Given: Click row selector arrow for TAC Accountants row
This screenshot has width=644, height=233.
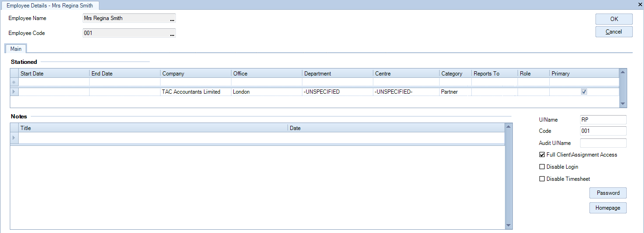Looking at the screenshot, I should pyautogui.click(x=14, y=92).
